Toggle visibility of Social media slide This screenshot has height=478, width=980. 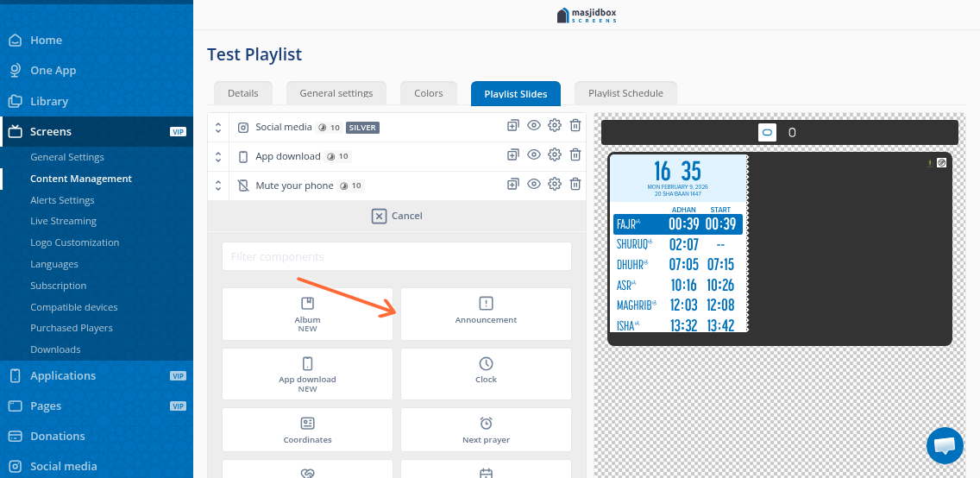(x=534, y=126)
